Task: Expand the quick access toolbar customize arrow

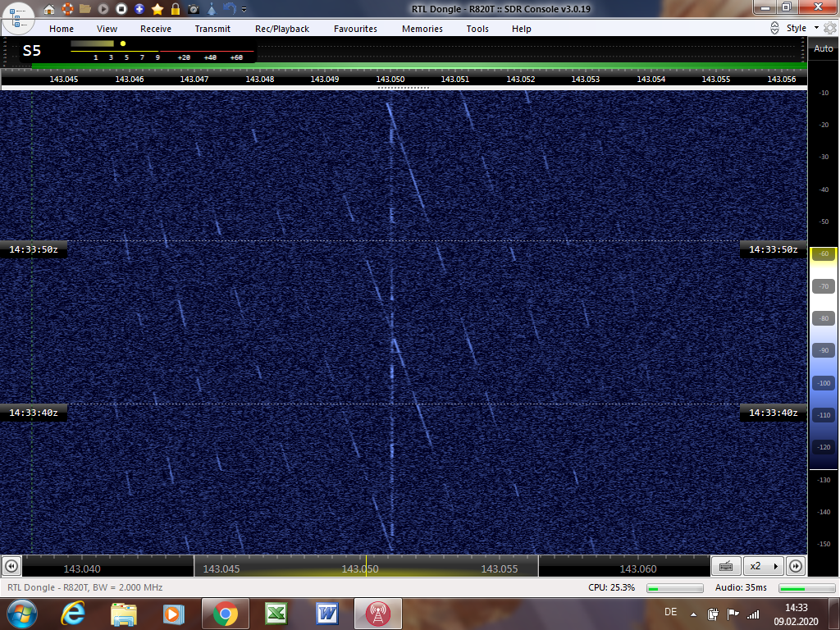Action: (244, 10)
